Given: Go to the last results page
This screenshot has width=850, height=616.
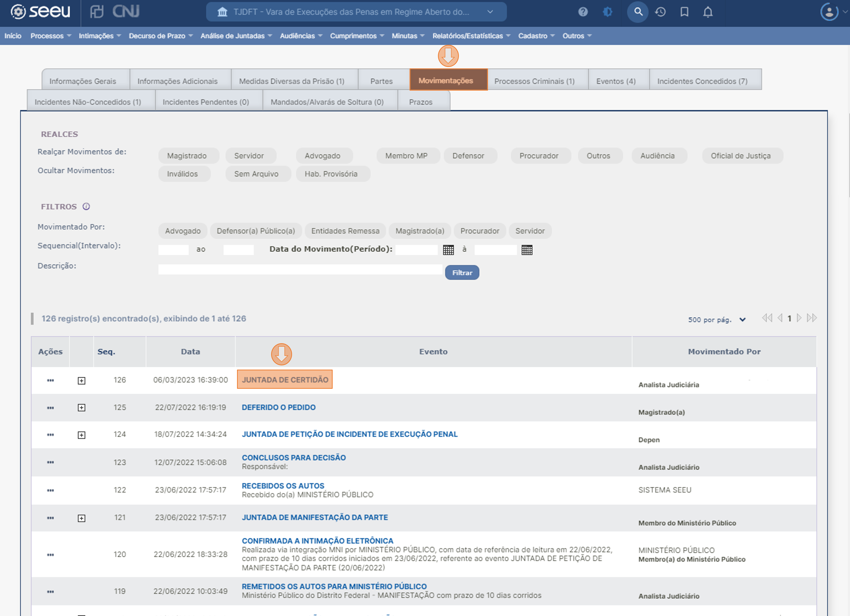Looking at the screenshot, I should pyautogui.click(x=812, y=318).
